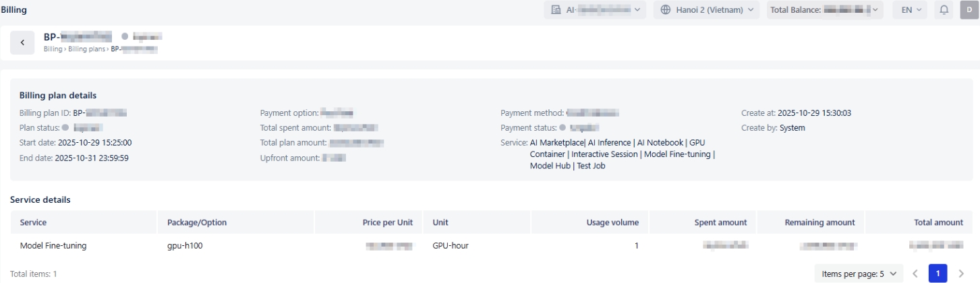The width and height of the screenshot is (980, 283).
Task: Open the Hanoi 2 (Vietnam) region dropdown
Action: point(706,10)
